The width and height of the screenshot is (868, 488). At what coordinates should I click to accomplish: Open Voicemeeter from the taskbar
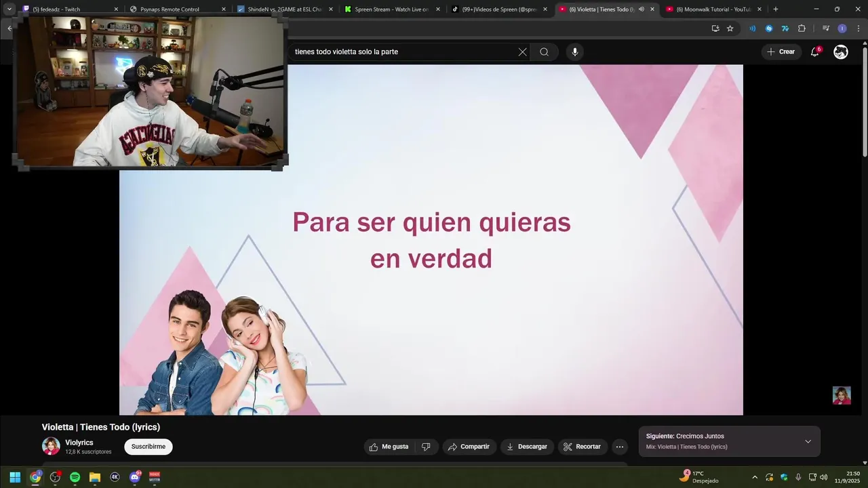pyautogui.click(x=155, y=477)
